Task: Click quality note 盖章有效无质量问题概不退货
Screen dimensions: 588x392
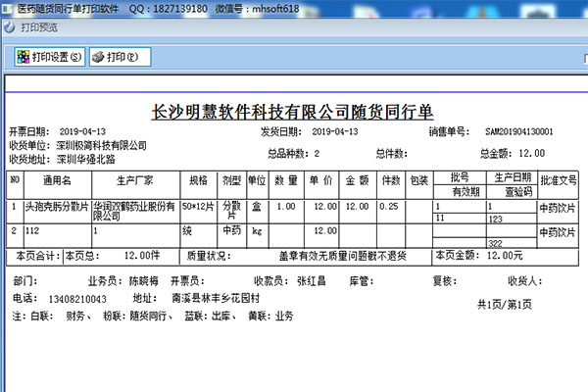Action: point(343,256)
